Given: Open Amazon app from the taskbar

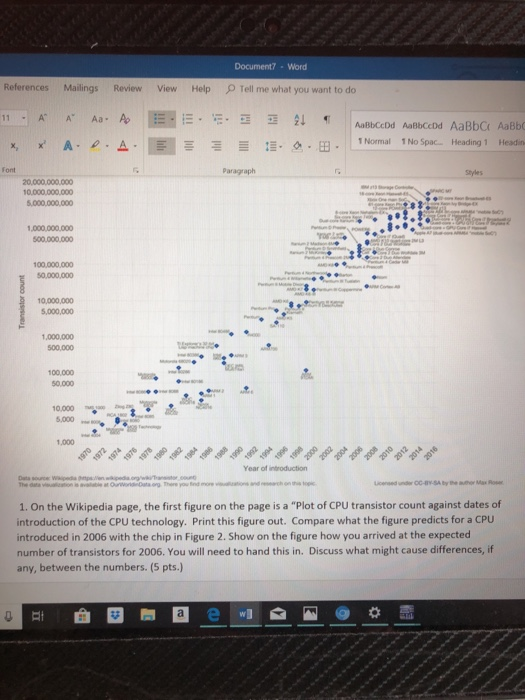Looking at the screenshot, I should click(179, 615).
